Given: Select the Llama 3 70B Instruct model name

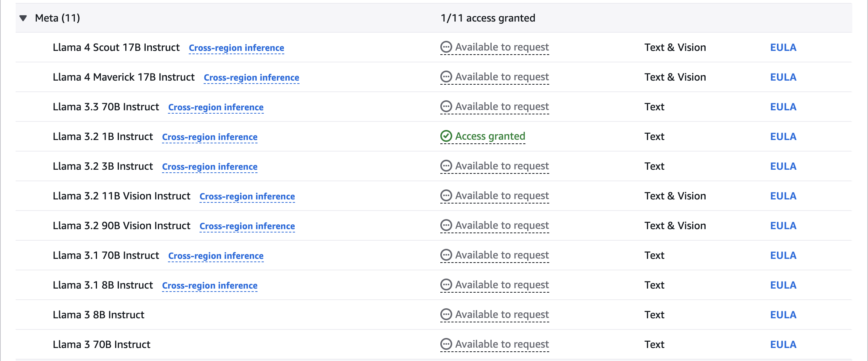Looking at the screenshot, I should click(101, 345).
